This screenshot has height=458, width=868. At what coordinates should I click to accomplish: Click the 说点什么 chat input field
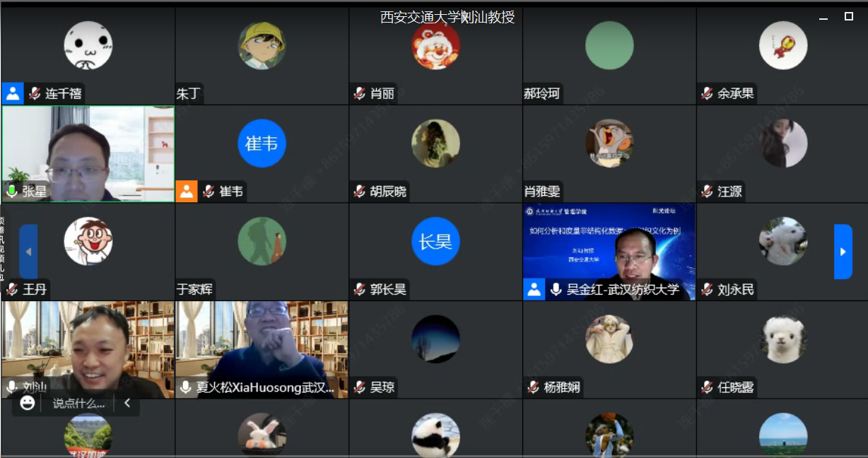(78, 404)
